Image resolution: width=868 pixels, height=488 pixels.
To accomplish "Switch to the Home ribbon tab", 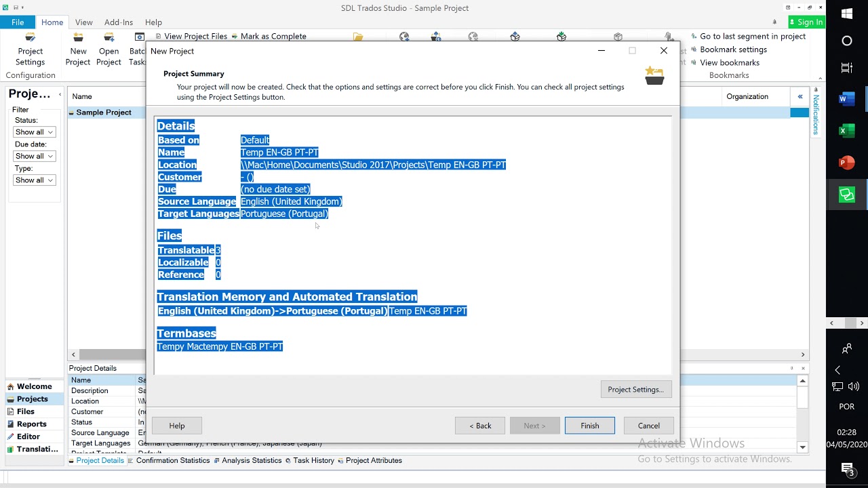I will tap(52, 22).
